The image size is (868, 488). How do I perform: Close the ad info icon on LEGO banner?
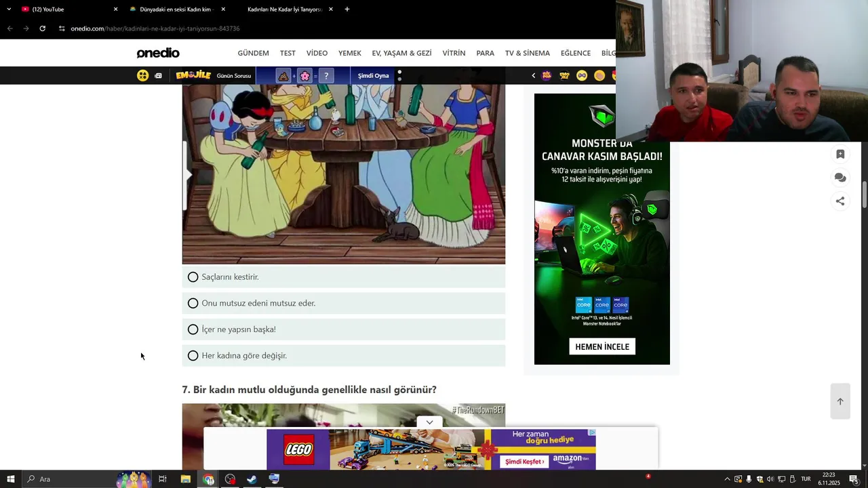pos(592,432)
